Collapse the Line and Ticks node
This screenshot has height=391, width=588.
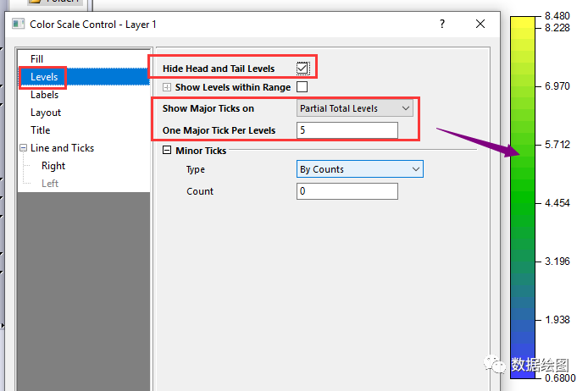(23, 148)
